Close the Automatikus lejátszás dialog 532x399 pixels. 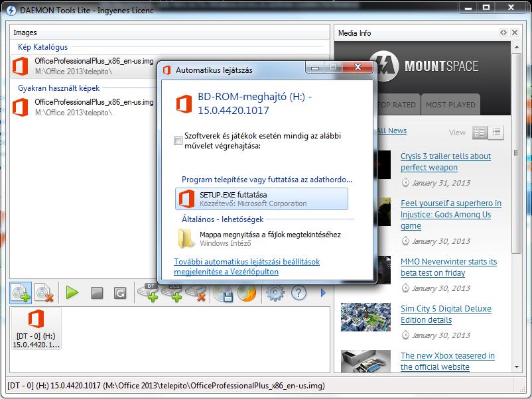tap(358, 67)
